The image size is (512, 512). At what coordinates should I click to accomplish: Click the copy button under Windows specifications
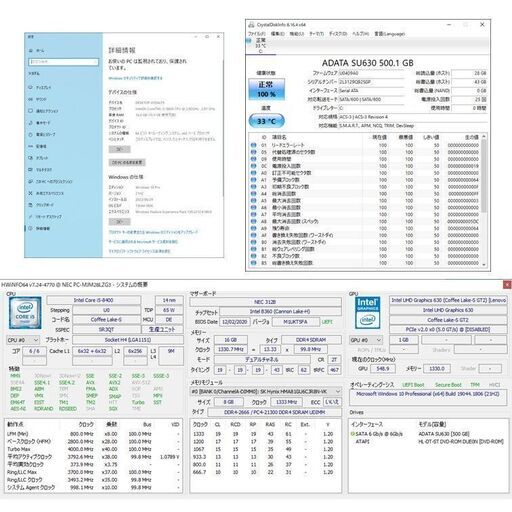click(x=120, y=222)
